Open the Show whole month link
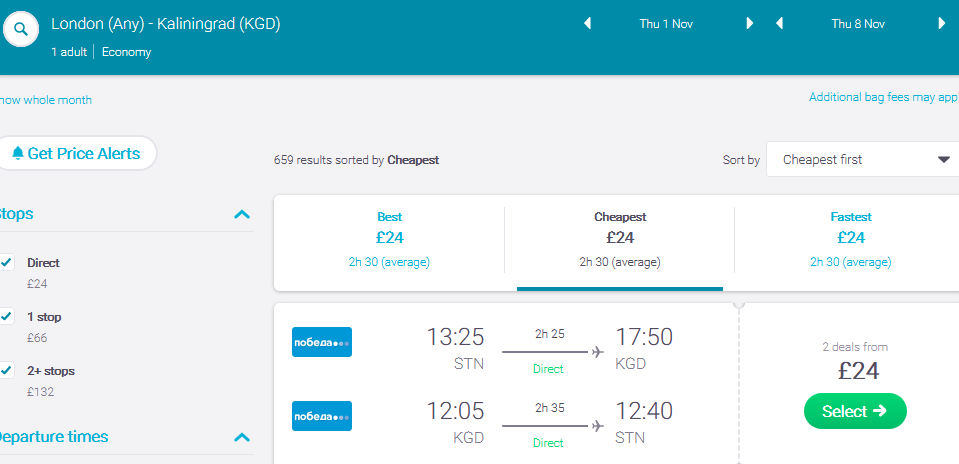This screenshot has height=464, width=959. pyautogui.click(x=45, y=100)
